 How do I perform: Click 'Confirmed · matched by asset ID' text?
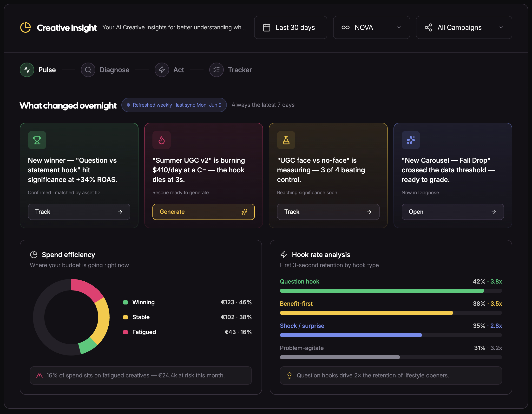pyautogui.click(x=64, y=193)
